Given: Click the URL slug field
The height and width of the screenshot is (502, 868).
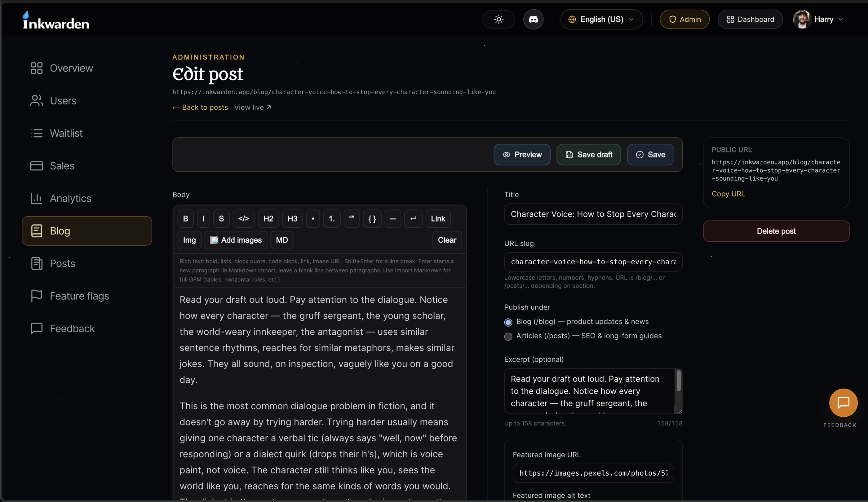Looking at the screenshot, I should (593, 262).
